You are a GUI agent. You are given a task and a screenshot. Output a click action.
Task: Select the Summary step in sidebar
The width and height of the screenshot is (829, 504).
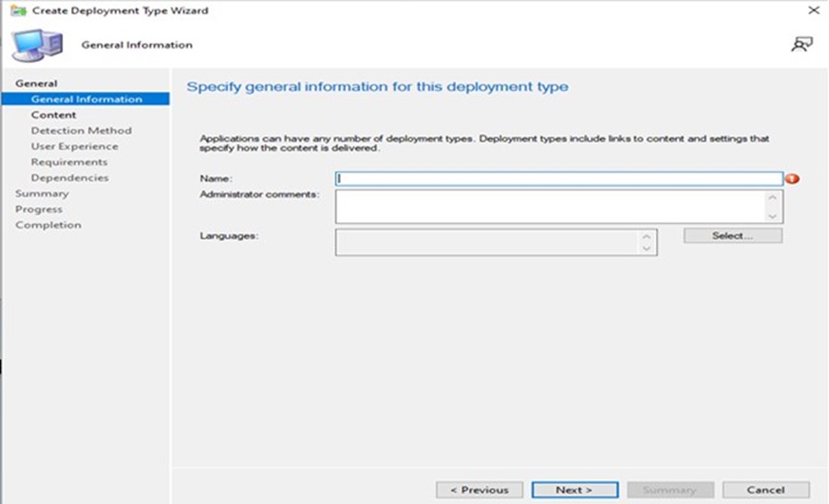(x=42, y=194)
